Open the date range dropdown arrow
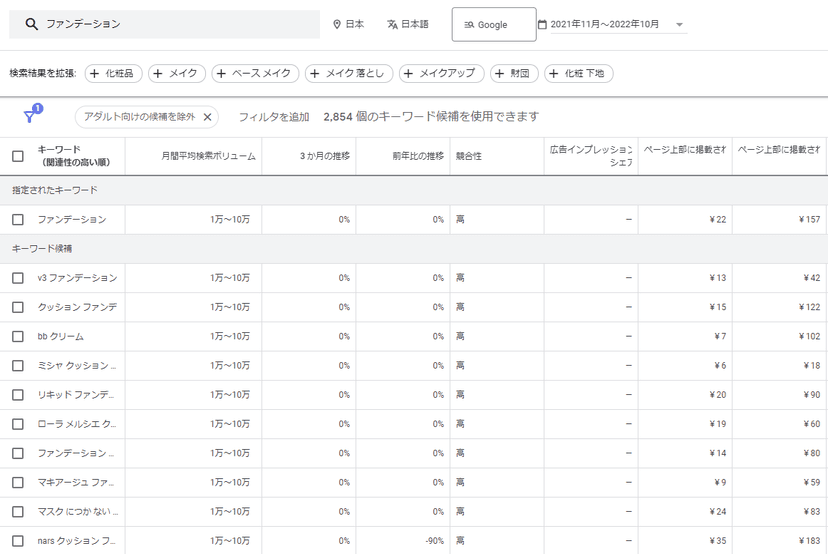828x554 pixels. pyautogui.click(x=680, y=24)
